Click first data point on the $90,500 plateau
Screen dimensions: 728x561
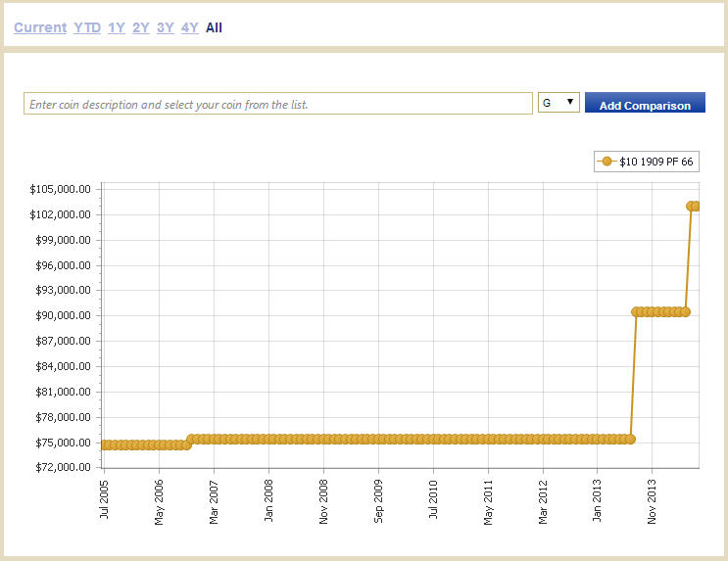click(x=637, y=311)
